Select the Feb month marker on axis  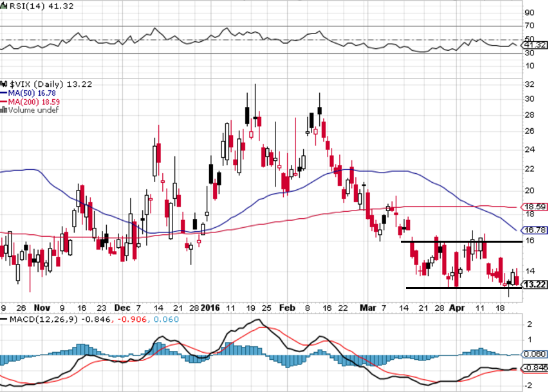point(287,308)
